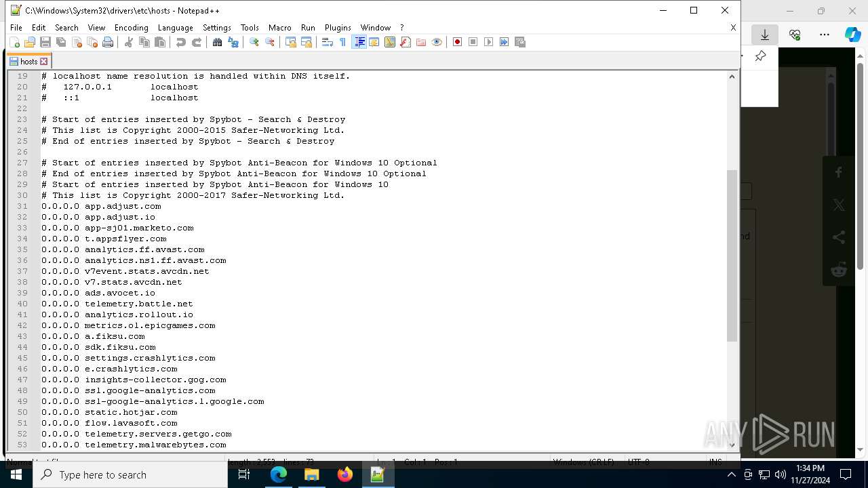Toggle Show All Characters pilcrow icon
Screen dimensions: 868x488
[x=343, y=42]
